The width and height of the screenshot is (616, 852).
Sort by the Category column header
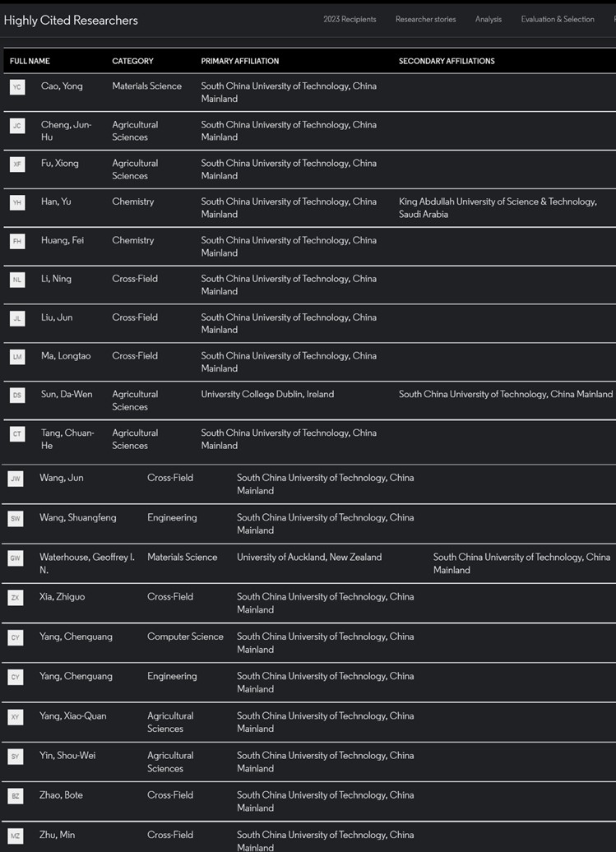(132, 61)
